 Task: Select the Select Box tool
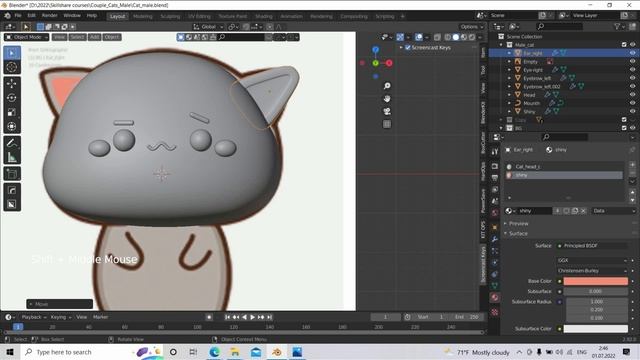click(x=12, y=53)
